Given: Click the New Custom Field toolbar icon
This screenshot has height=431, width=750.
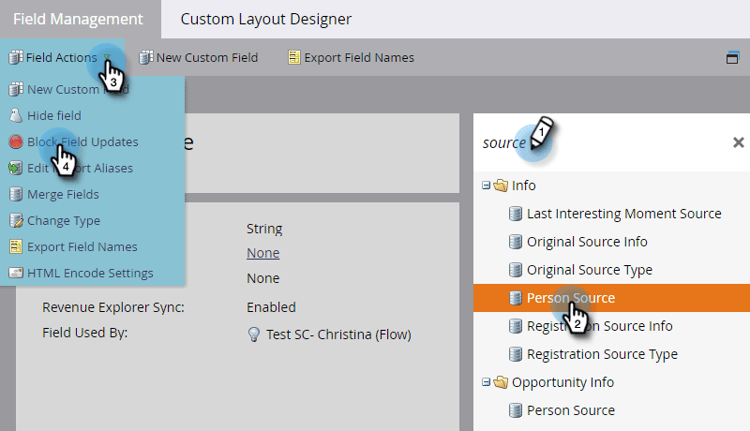Looking at the screenshot, I should [146, 57].
